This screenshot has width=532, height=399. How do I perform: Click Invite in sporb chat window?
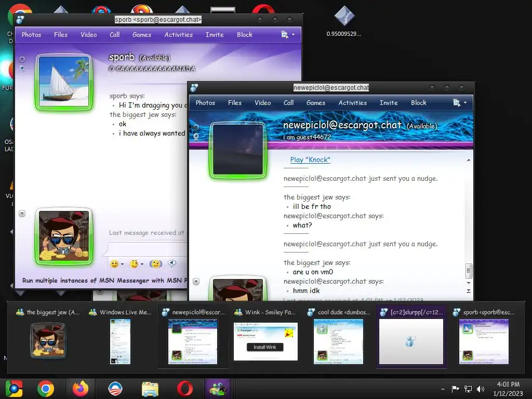coord(215,35)
